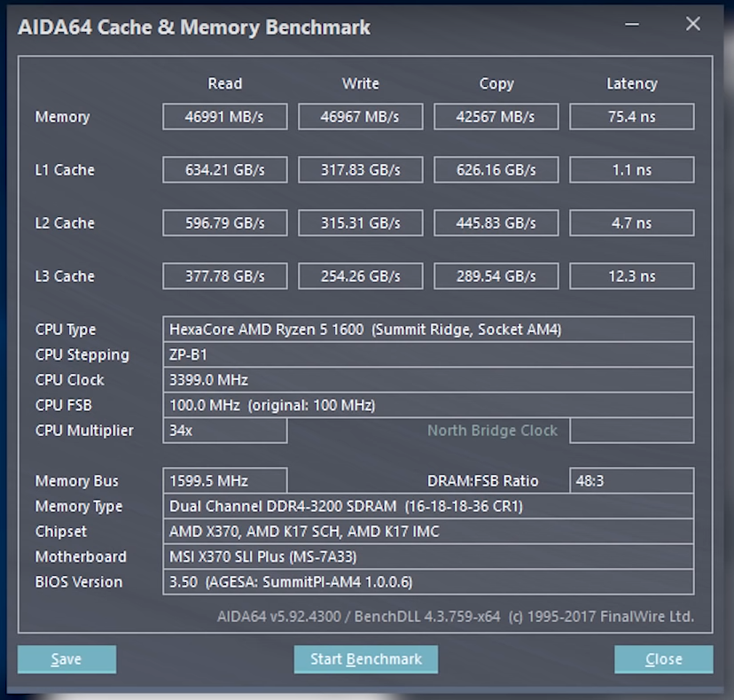The image size is (734, 700).
Task: Click the L3 Cache Copy result
Action: pos(496,276)
